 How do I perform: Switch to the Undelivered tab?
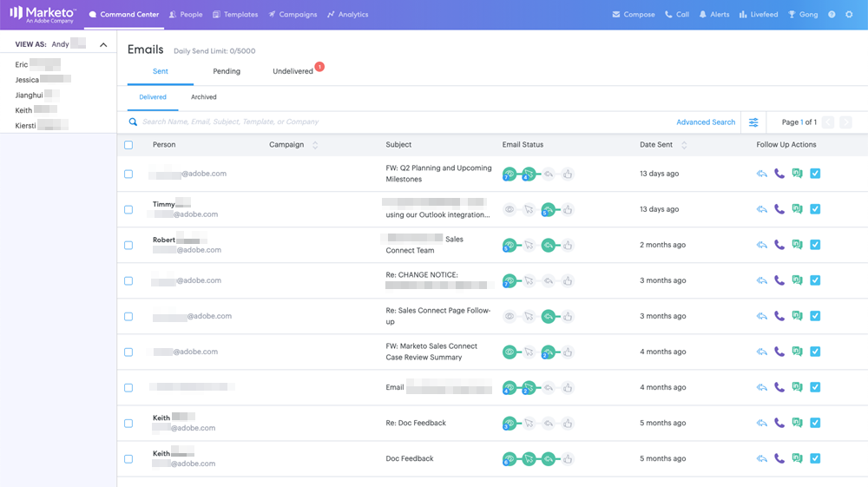click(x=293, y=71)
